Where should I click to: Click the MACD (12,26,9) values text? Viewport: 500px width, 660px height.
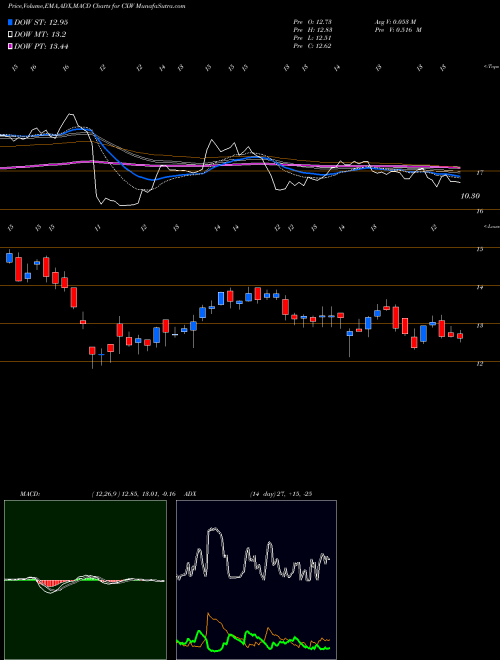[133, 494]
